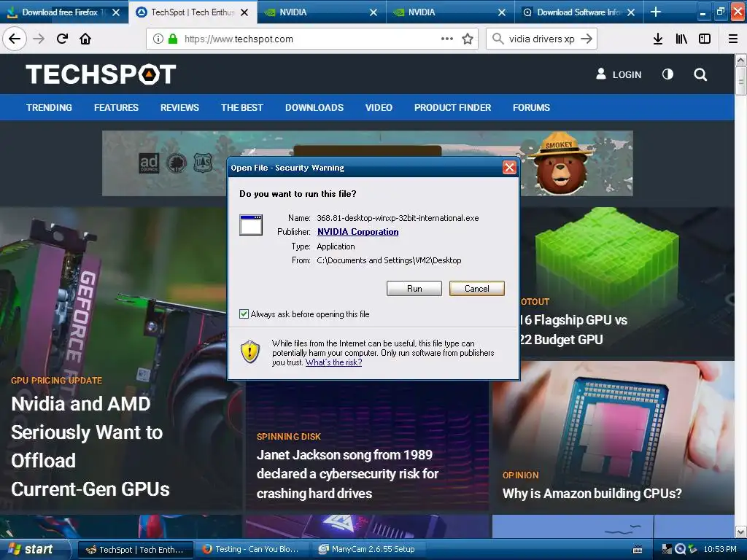
Task: Open the Firefox home page icon
Action: coord(85,39)
